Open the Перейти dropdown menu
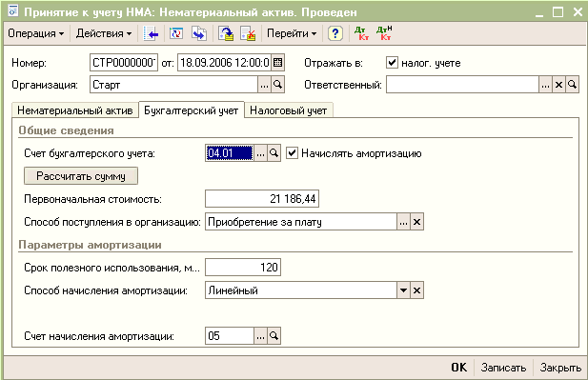The width and height of the screenshot is (588, 380). tap(292, 33)
